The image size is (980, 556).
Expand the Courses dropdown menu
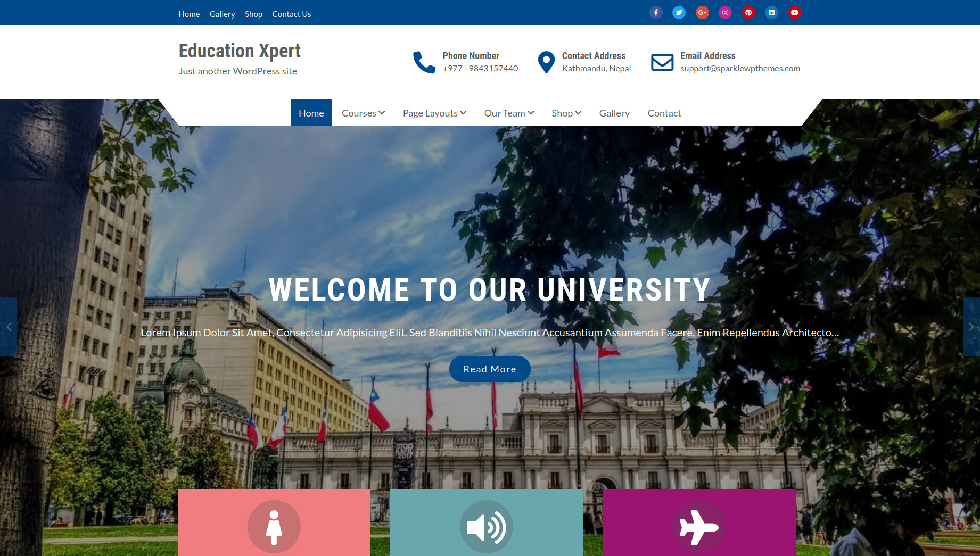[363, 113]
